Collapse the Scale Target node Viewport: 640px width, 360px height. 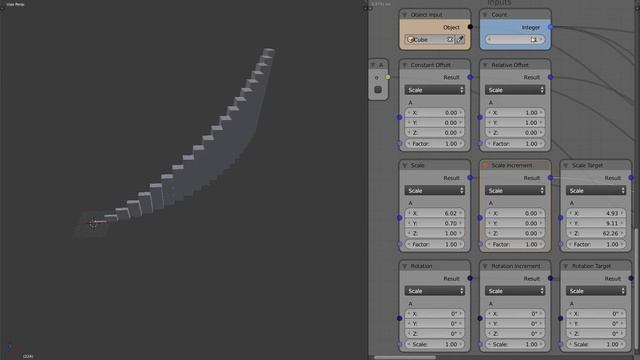click(566, 165)
